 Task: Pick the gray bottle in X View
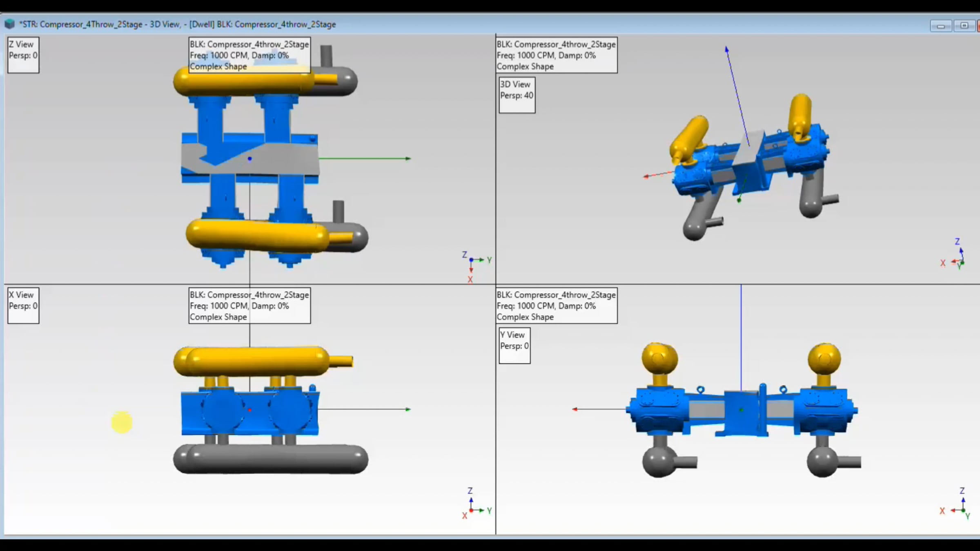(x=270, y=459)
